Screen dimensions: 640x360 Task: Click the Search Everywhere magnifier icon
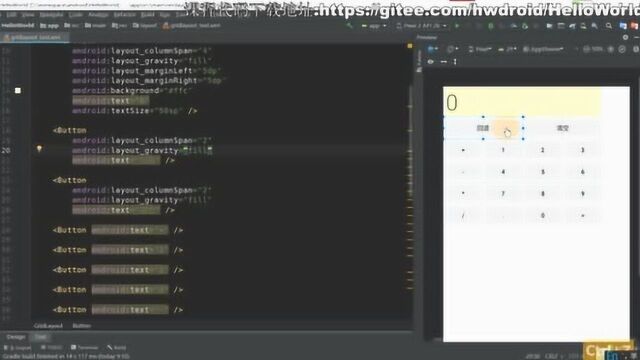[x=609, y=26]
